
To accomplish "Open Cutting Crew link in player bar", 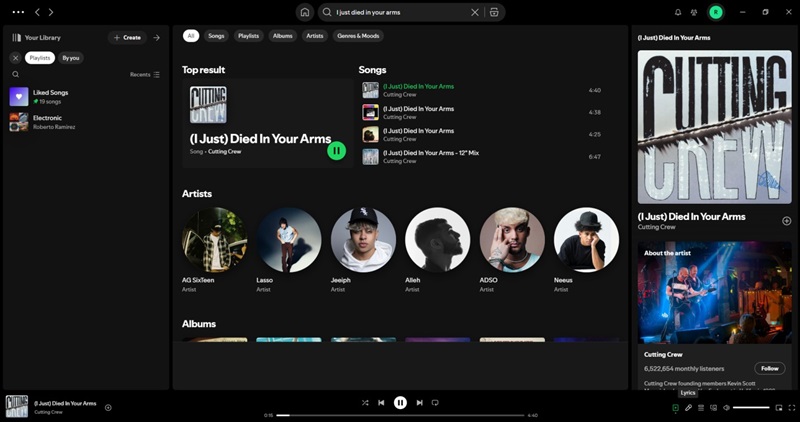I will [x=48, y=412].
